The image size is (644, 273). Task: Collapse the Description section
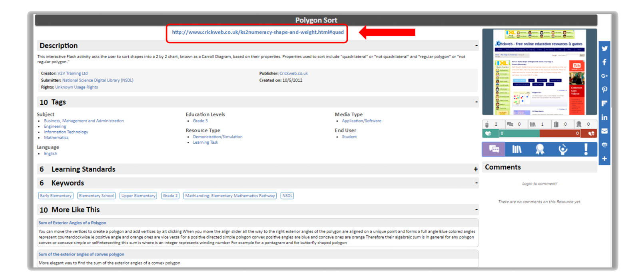476,46
